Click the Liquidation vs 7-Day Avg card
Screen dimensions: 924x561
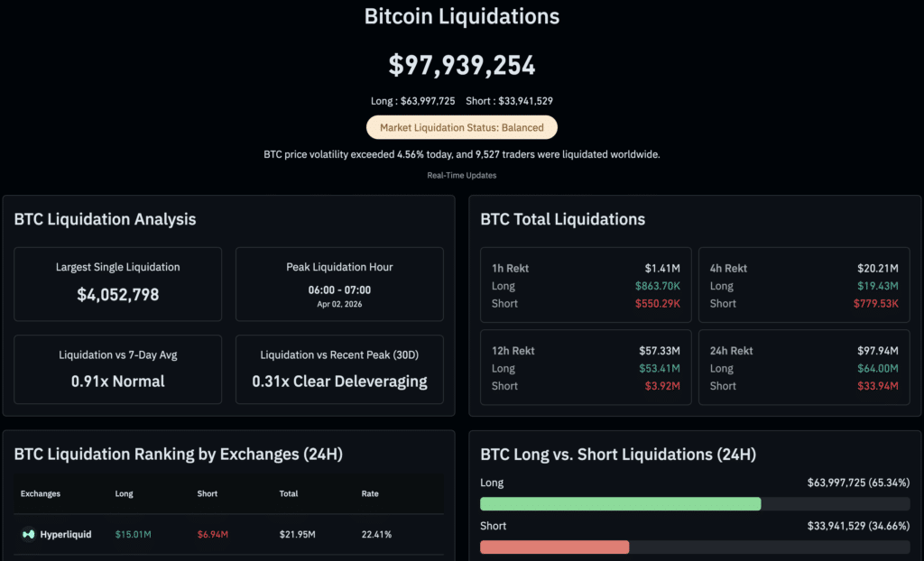tap(117, 370)
